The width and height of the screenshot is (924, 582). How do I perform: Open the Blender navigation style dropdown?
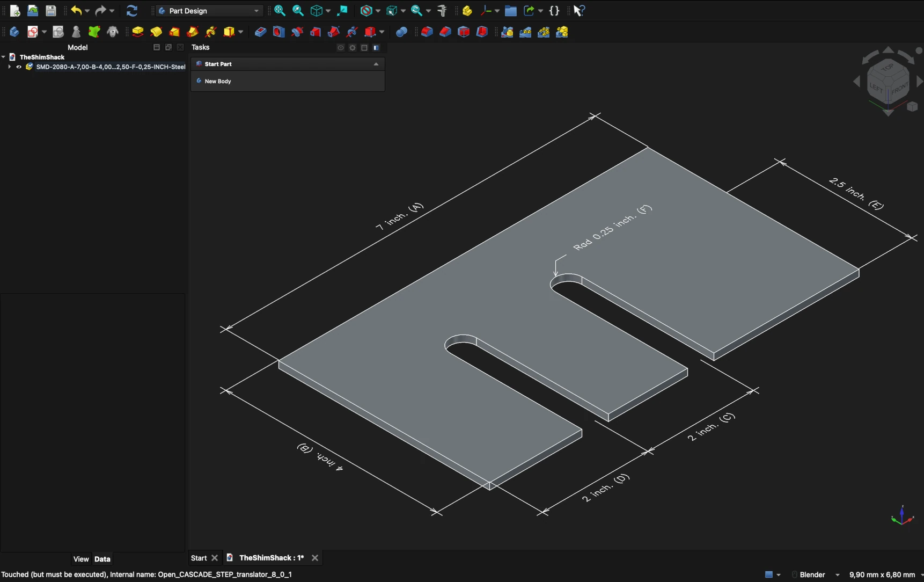point(816,574)
